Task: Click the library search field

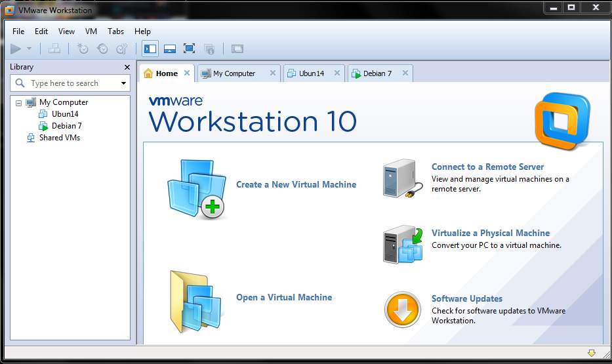Action: pyautogui.click(x=70, y=83)
